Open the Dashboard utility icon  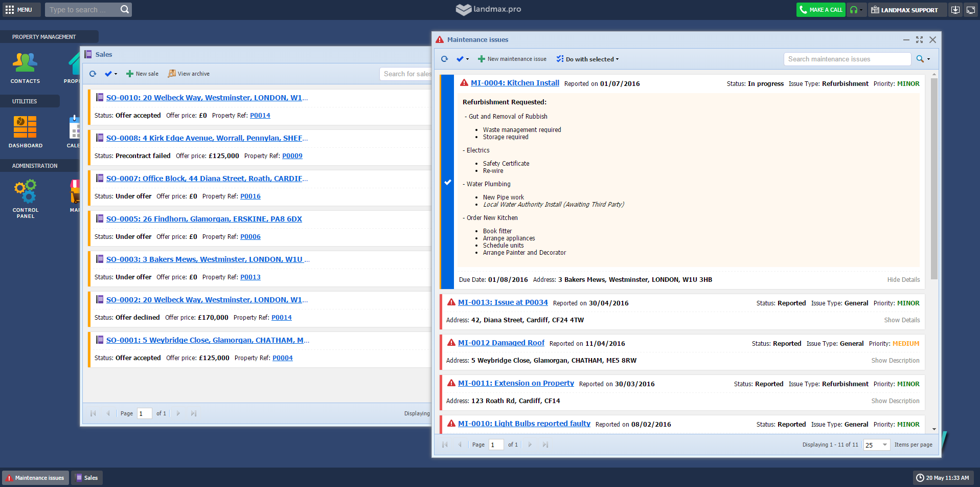click(x=25, y=127)
